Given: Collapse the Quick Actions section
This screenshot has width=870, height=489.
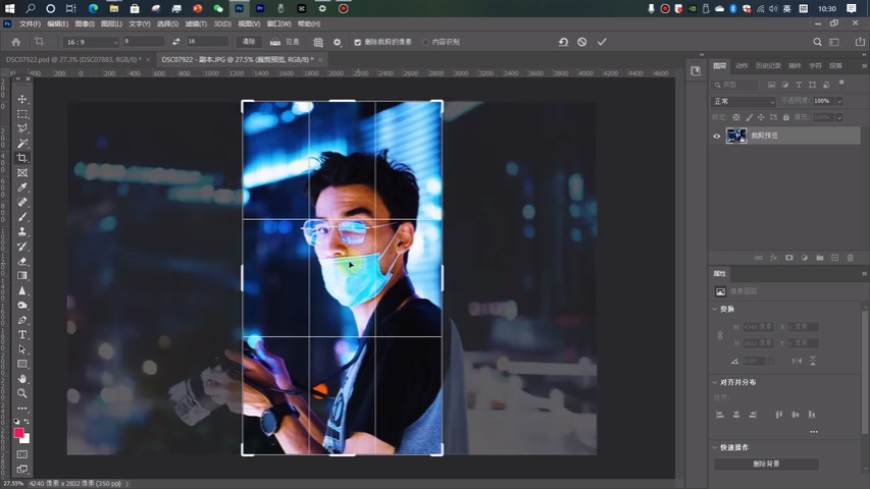Looking at the screenshot, I should tap(715, 447).
